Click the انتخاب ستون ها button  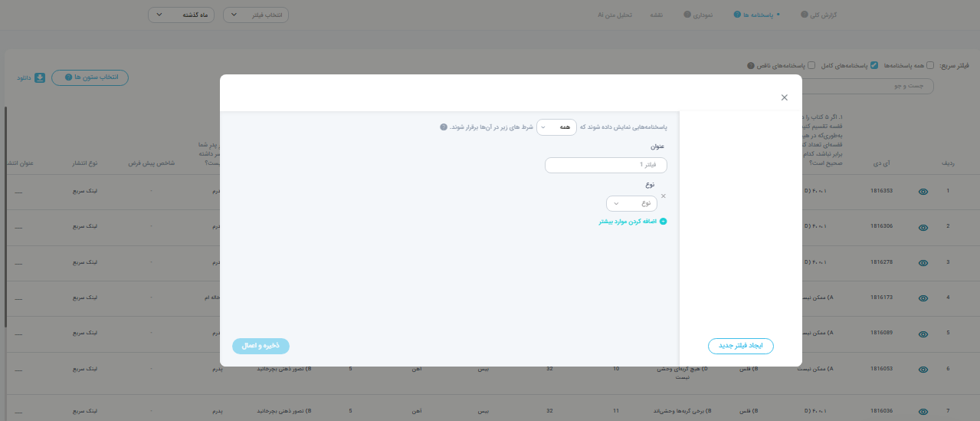click(x=90, y=77)
